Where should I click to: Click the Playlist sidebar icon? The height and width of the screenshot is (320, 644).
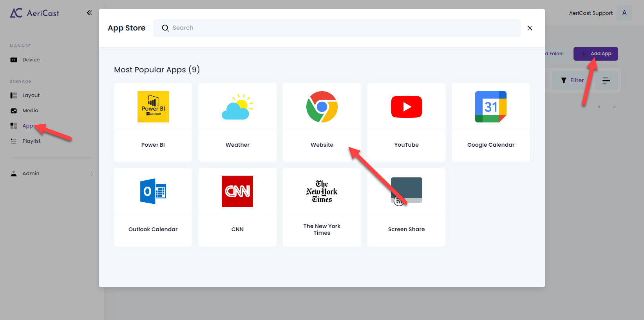pyautogui.click(x=14, y=141)
